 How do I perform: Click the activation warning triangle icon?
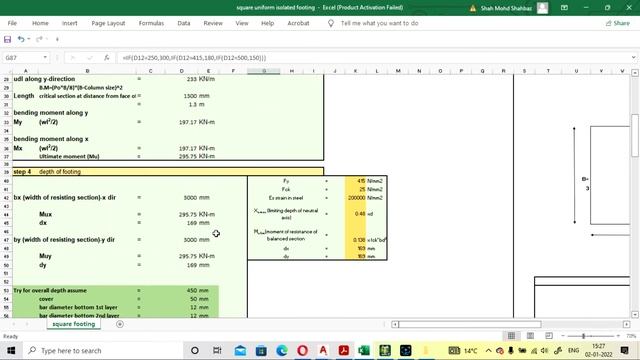(x=473, y=8)
